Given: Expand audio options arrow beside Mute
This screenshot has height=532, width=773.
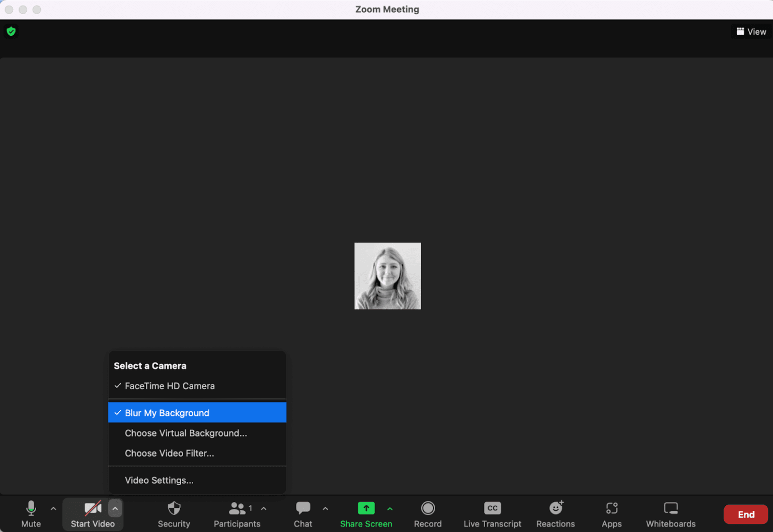Looking at the screenshot, I should tap(53, 509).
